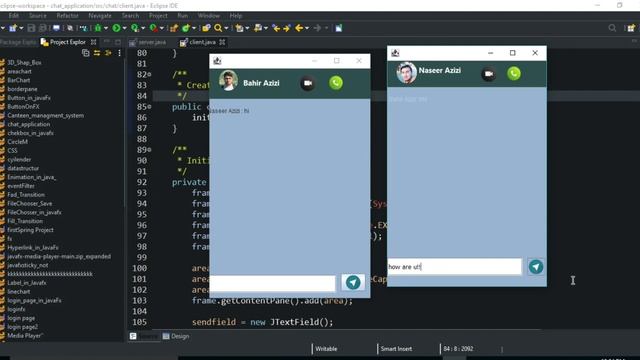Click the yellow Search magnifier toolbar icon
Image resolution: width=640 pixels, height=360 pixels.
click(x=218, y=28)
